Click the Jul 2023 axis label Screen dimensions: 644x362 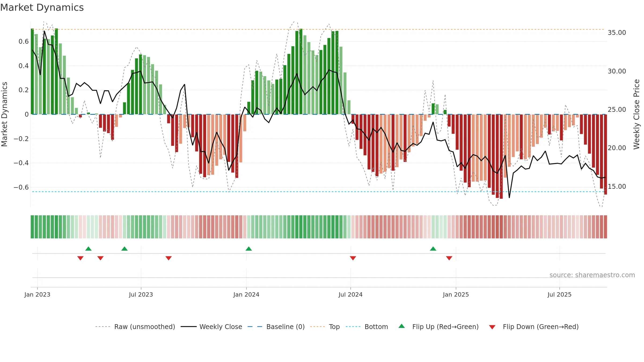[x=141, y=294]
